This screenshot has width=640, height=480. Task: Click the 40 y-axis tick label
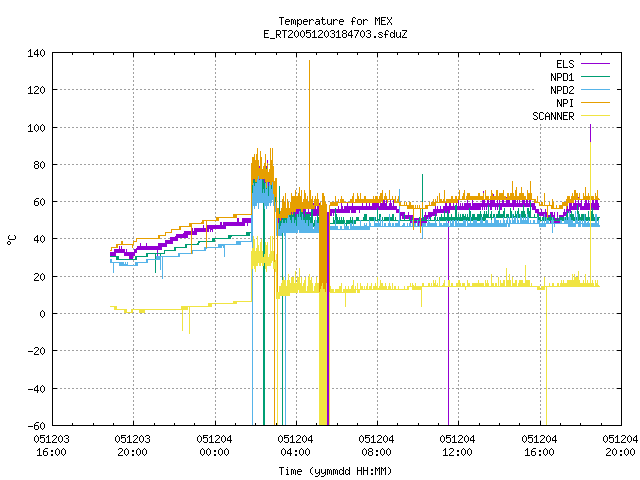pos(39,239)
